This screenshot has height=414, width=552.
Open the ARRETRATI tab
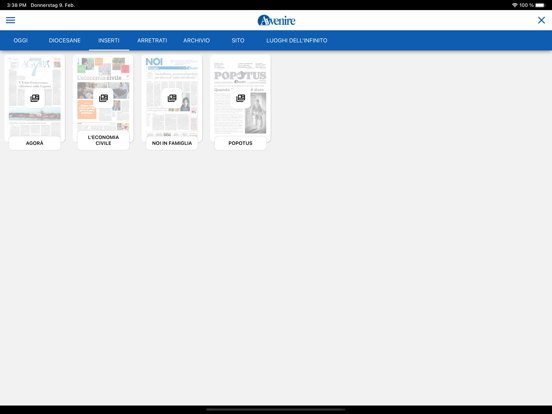tap(152, 40)
